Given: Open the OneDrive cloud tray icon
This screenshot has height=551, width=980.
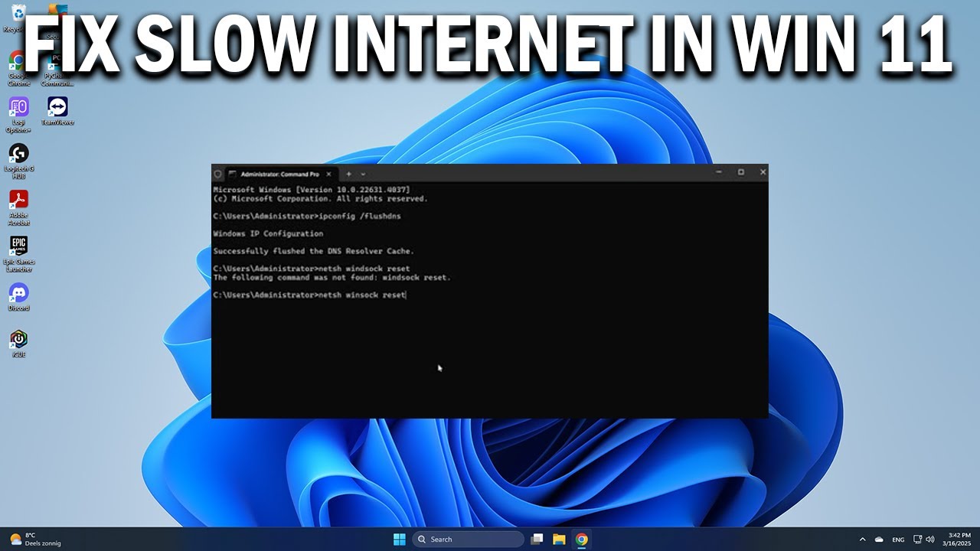Looking at the screenshot, I should (x=879, y=540).
